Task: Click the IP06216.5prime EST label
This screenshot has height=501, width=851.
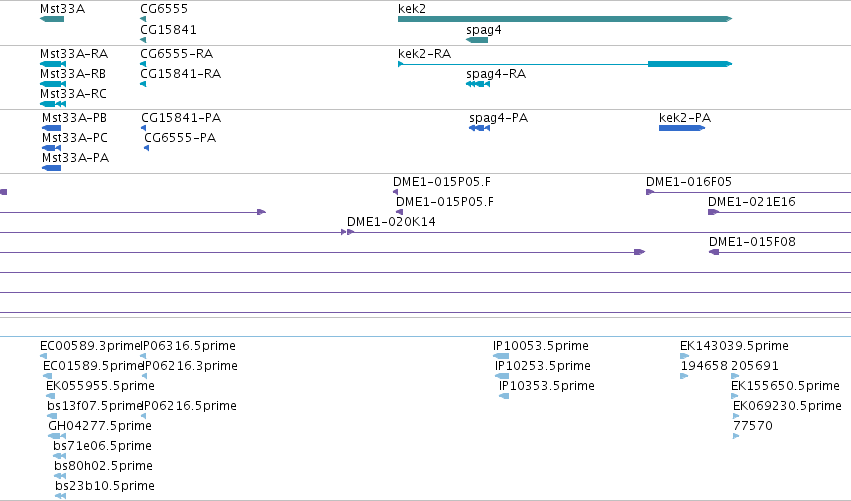Action: pos(189,406)
